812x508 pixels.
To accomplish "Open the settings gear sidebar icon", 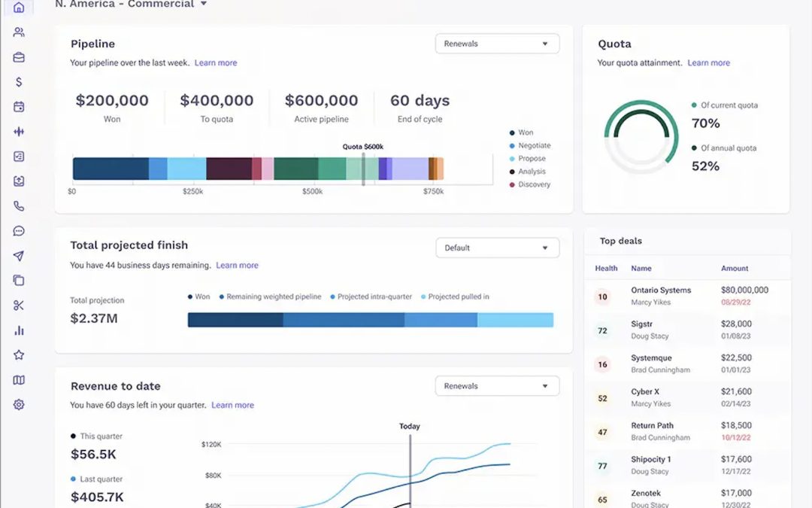I will (x=19, y=405).
